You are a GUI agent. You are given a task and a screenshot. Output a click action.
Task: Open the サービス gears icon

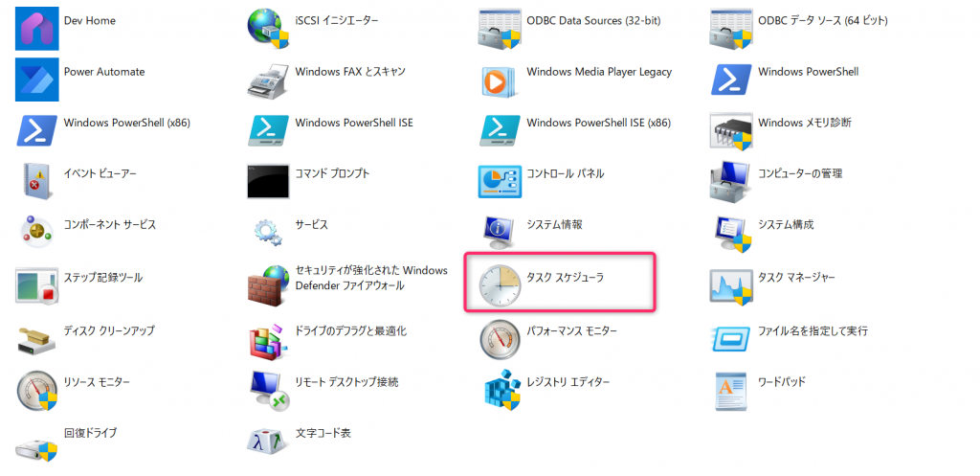point(269,233)
